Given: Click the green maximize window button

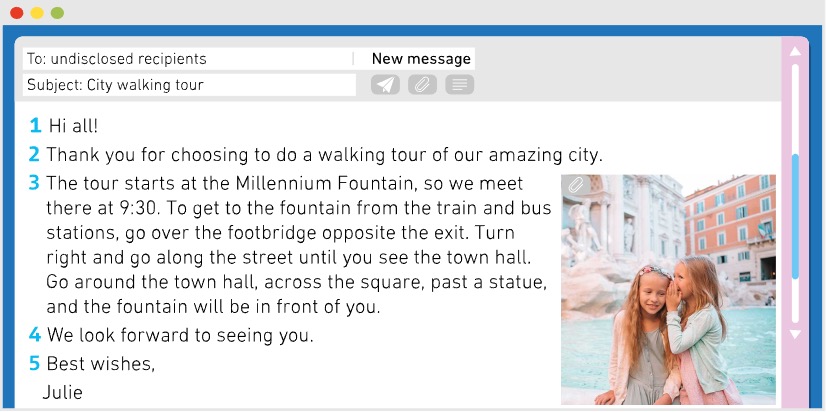Looking at the screenshot, I should pos(57,13).
